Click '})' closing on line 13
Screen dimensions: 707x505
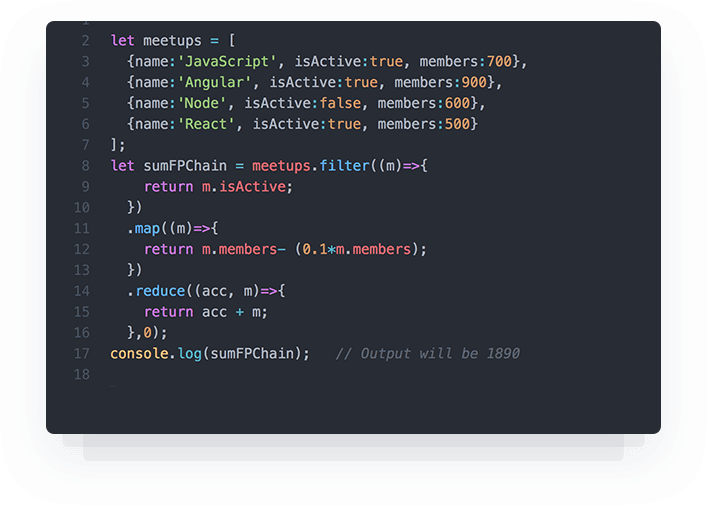tap(134, 270)
